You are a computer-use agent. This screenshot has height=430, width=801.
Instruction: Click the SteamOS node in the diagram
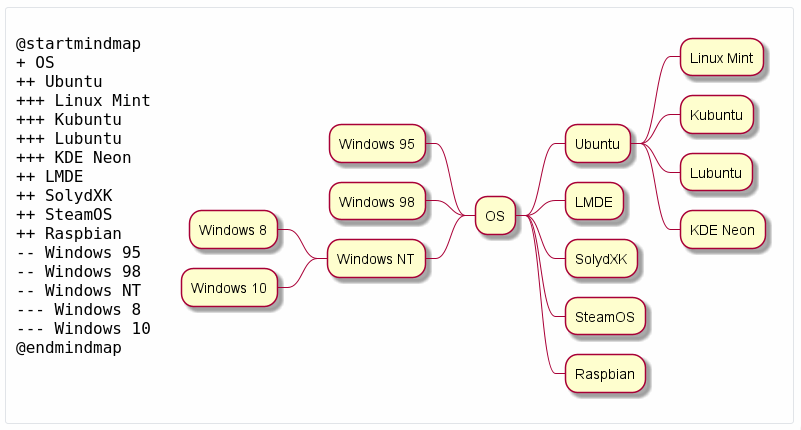pos(604,317)
